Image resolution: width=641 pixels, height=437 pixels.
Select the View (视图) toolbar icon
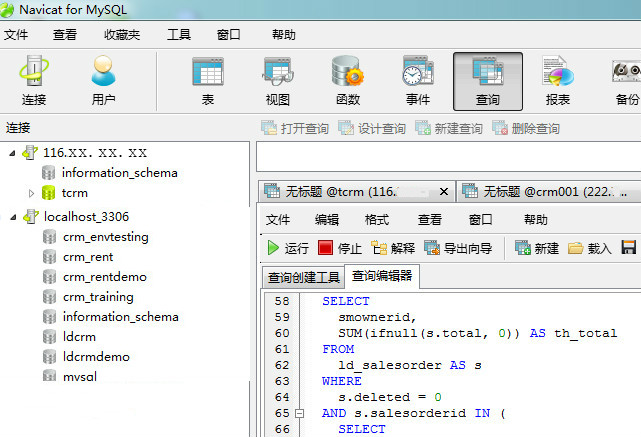pos(278,81)
